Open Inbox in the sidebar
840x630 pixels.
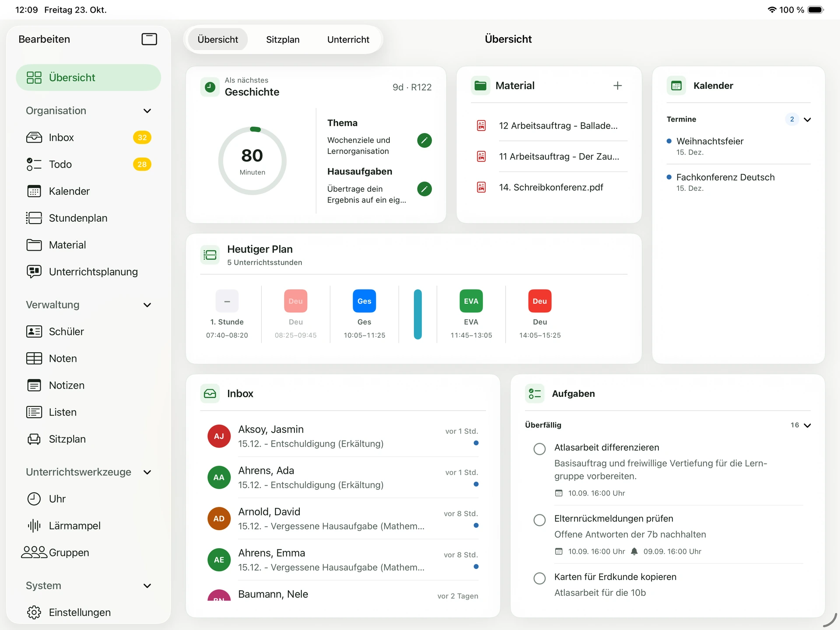click(x=88, y=137)
